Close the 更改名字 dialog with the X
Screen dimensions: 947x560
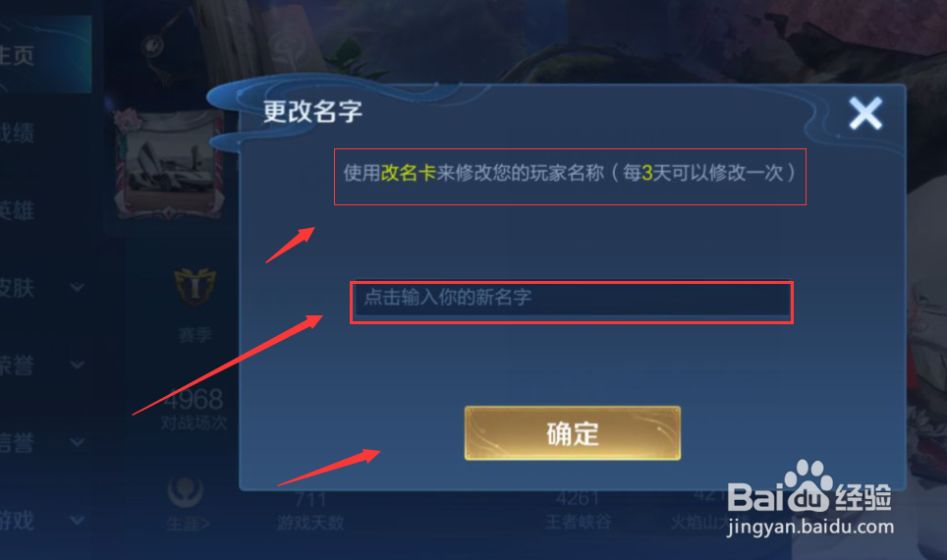tap(864, 113)
